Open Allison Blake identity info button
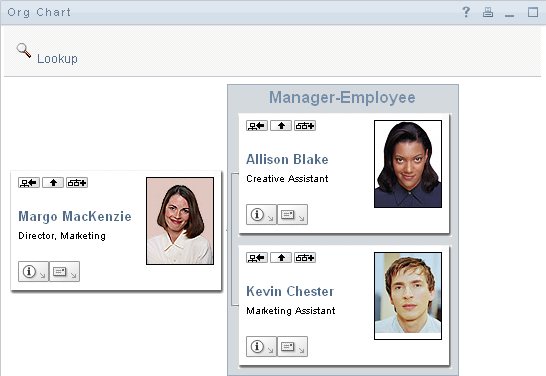 [x=261, y=214]
